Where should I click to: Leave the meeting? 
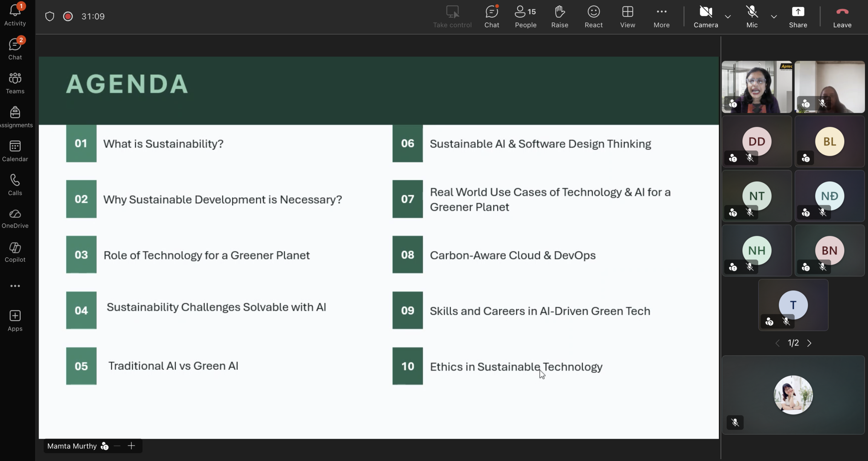pyautogui.click(x=842, y=16)
